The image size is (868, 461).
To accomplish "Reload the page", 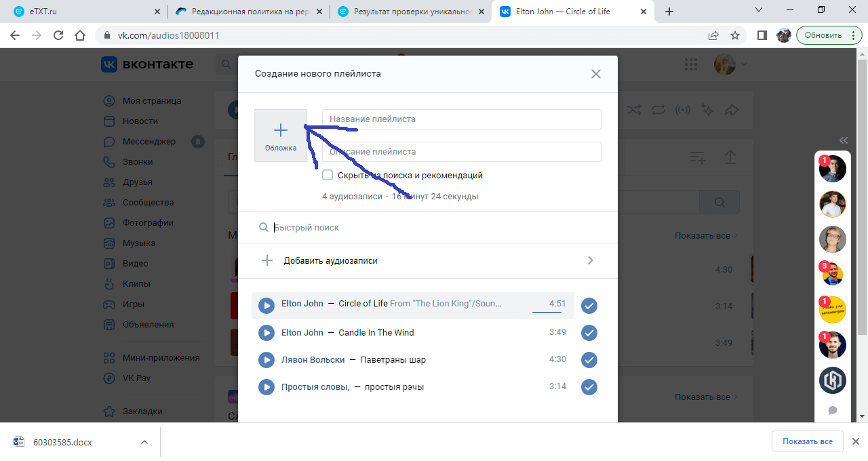I will pos(58,35).
